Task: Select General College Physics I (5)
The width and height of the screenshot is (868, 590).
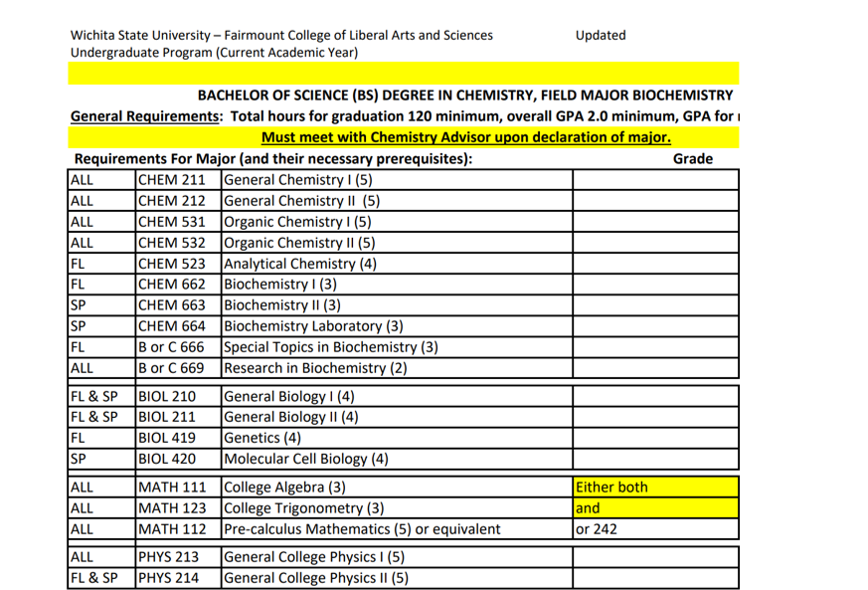Action: [314, 558]
